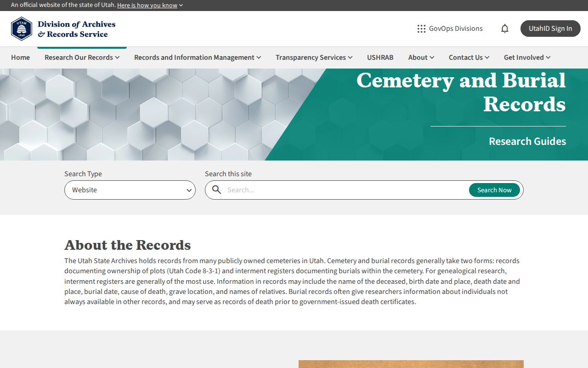Open the GovOps Divisions grid icon
Viewport: 588px width, 368px height.
[x=421, y=29]
